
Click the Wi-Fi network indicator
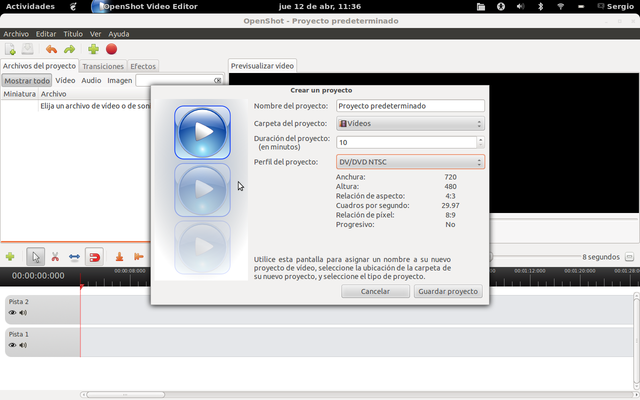click(560, 7)
